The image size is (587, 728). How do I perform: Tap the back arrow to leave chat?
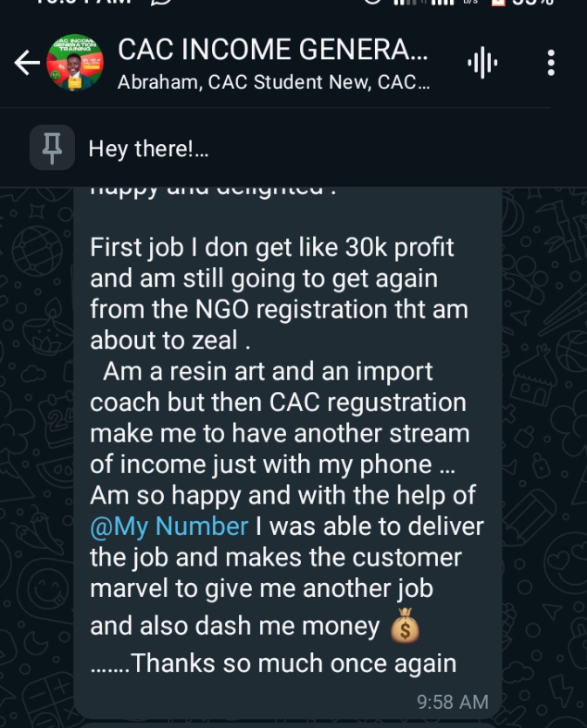pos(26,63)
